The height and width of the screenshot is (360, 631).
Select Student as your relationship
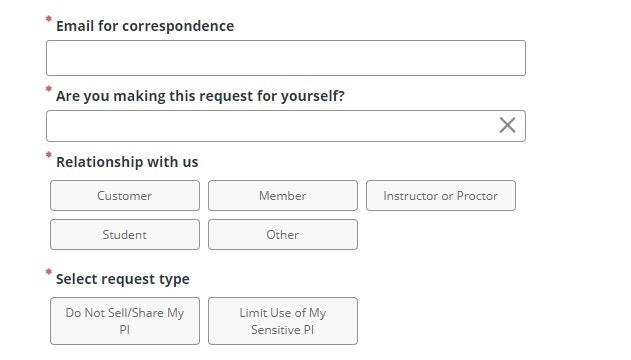pyautogui.click(x=125, y=235)
